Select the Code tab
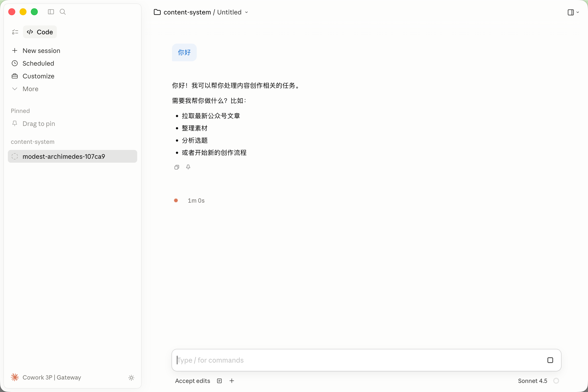 [x=40, y=32]
